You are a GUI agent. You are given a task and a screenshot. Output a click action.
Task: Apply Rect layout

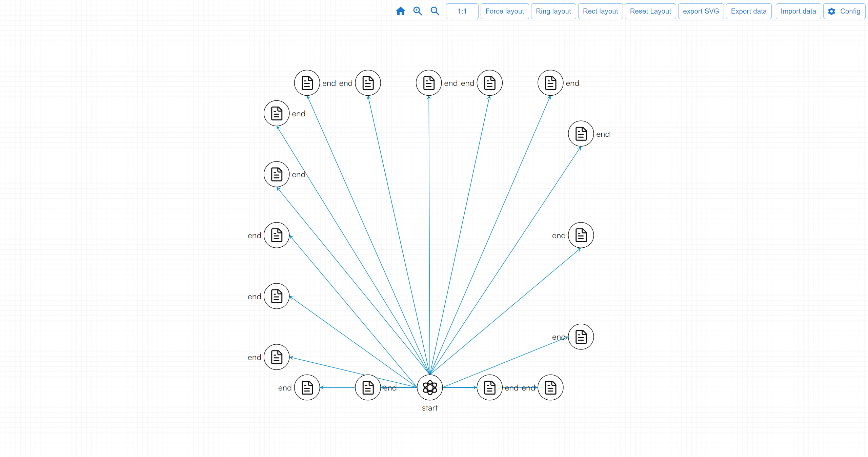600,11
